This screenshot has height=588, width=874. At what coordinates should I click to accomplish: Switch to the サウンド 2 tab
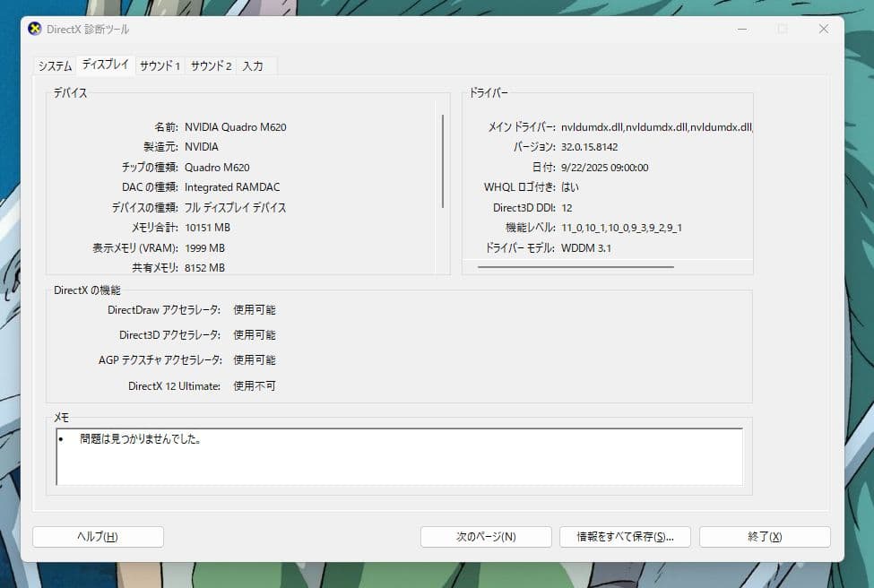point(211,65)
